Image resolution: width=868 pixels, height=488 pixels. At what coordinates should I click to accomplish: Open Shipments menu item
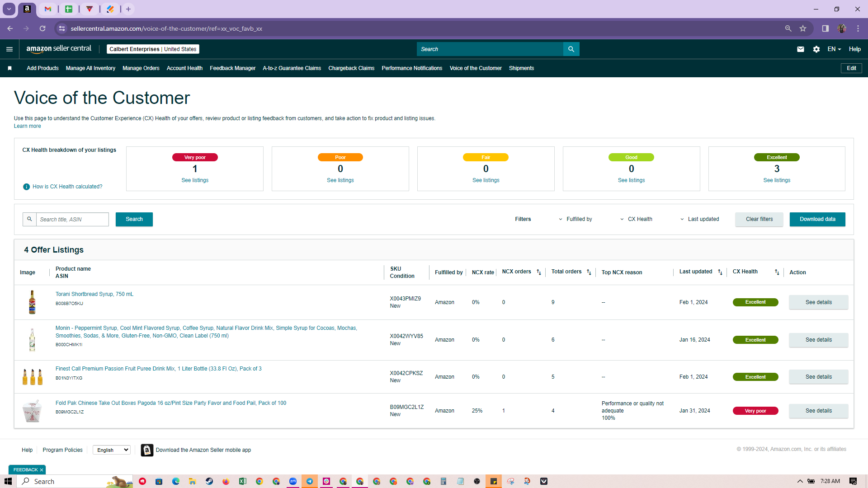coord(521,68)
